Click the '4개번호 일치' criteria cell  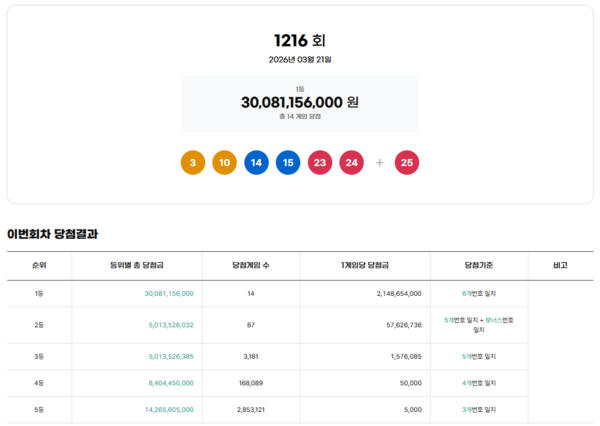pyautogui.click(x=479, y=383)
